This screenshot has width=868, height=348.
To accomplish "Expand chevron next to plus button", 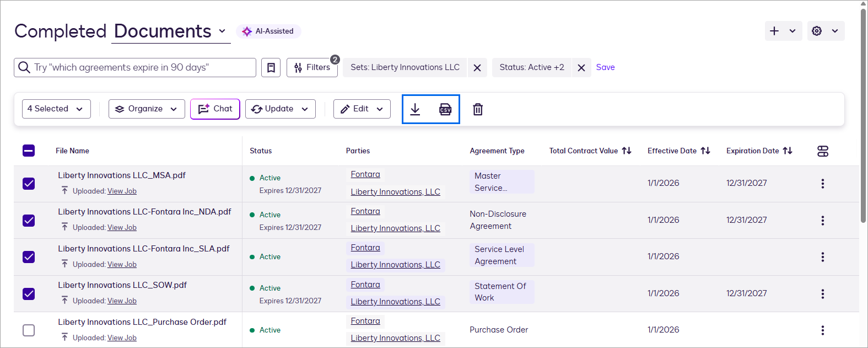I will pyautogui.click(x=792, y=31).
